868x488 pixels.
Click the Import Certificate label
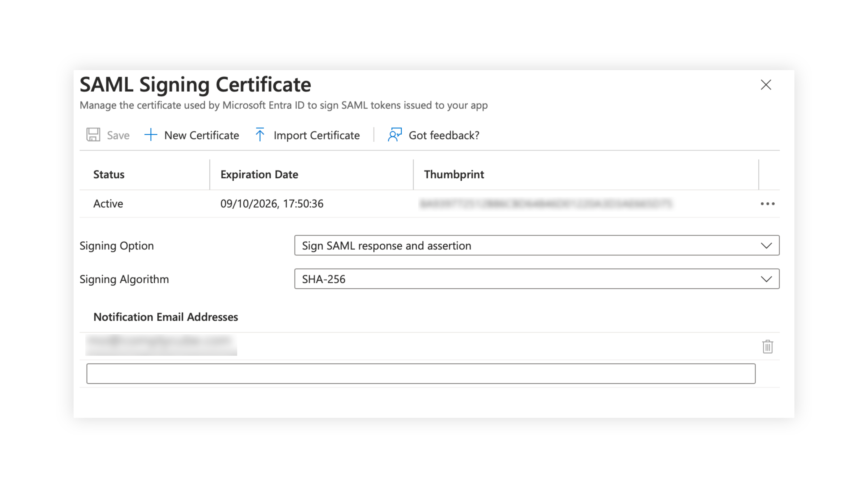pos(316,135)
